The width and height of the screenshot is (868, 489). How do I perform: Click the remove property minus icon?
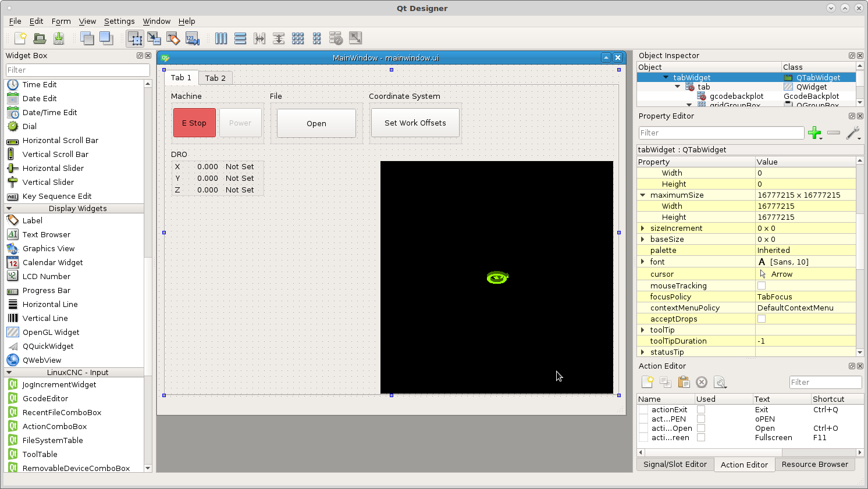834,133
